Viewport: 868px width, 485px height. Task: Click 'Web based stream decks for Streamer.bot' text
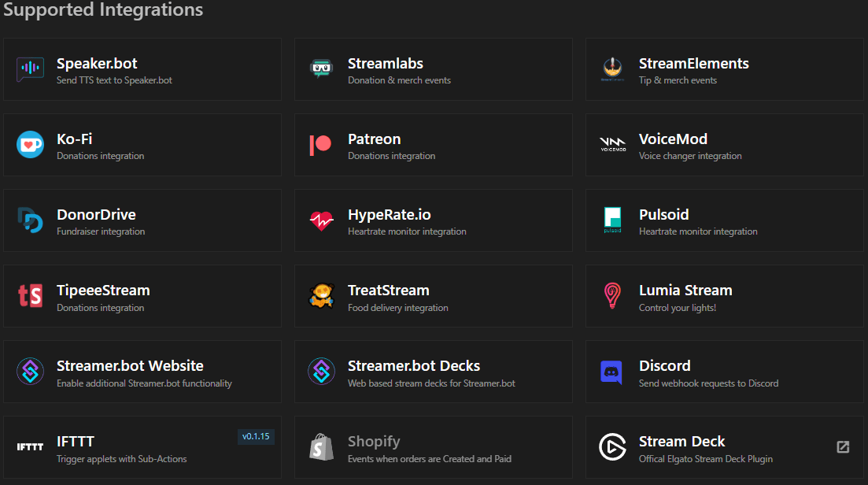431,383
